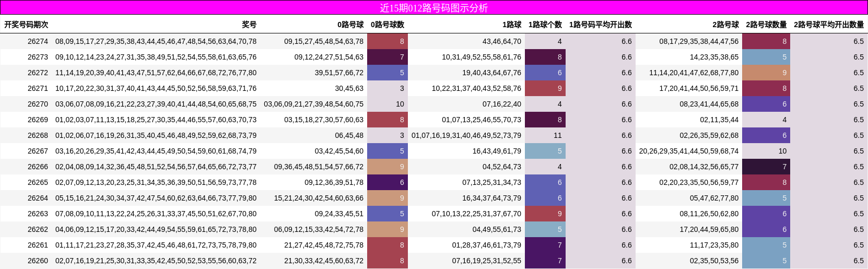Click 1路 balls 01,07,16,19,31,40,46,49,52,73,79

pos(466,135)
